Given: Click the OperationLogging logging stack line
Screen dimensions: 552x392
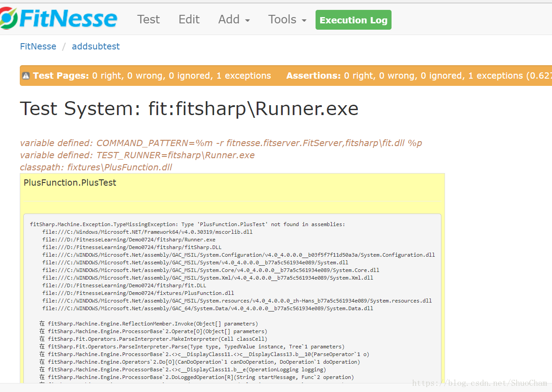Looking at the screenshot, I should (183, 370).
